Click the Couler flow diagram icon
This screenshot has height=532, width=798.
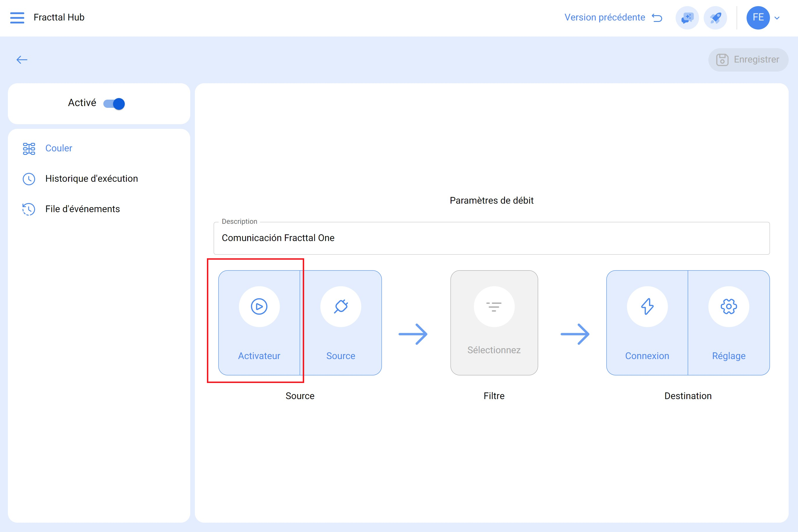coord(29,149)
